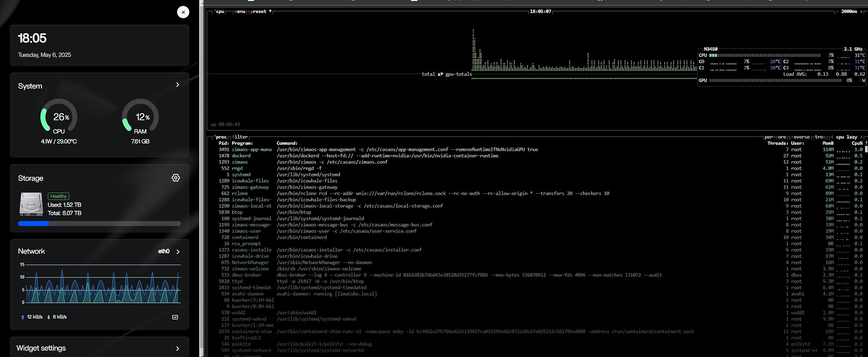Click the Pid column header

coord(224,143)
